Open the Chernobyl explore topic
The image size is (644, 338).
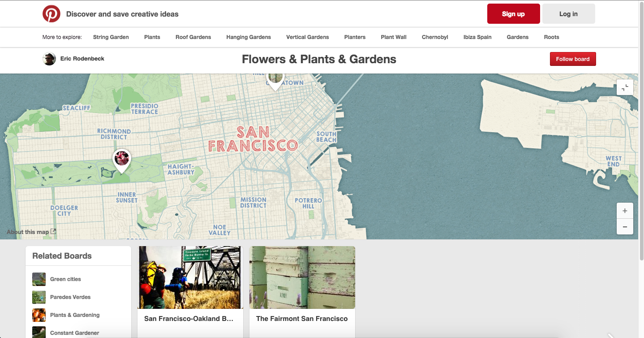(434, 37)
